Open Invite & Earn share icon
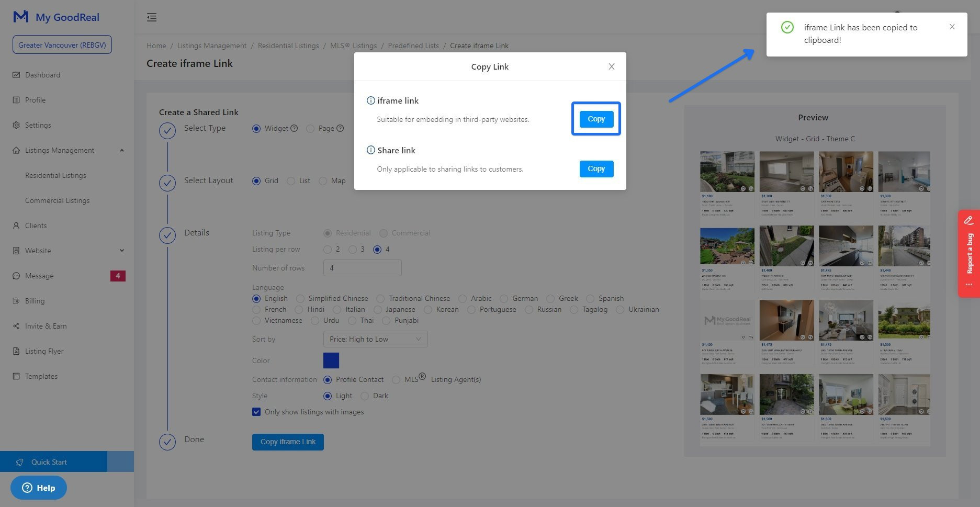980x507 pixels. tap(16, 326)
